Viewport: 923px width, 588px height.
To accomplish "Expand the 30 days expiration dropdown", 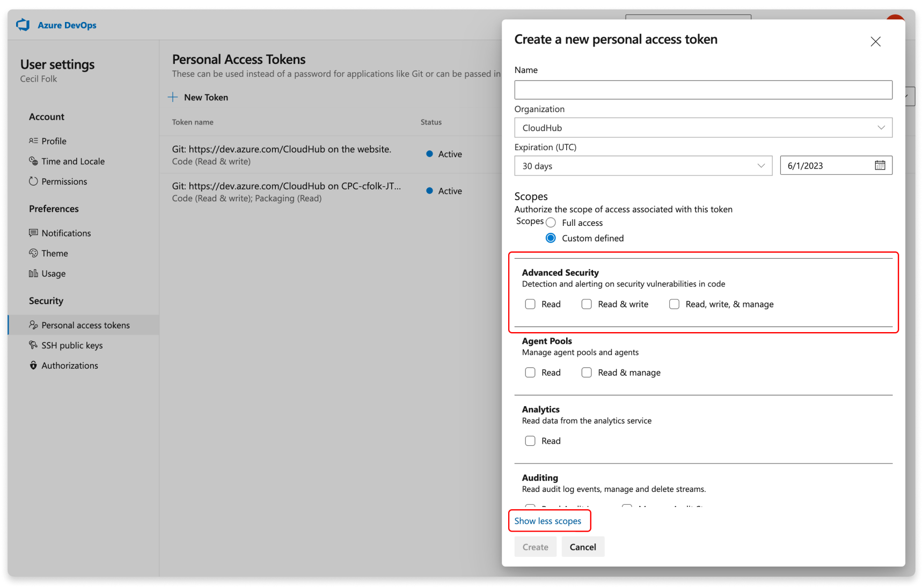I will [x=643, y=166].
